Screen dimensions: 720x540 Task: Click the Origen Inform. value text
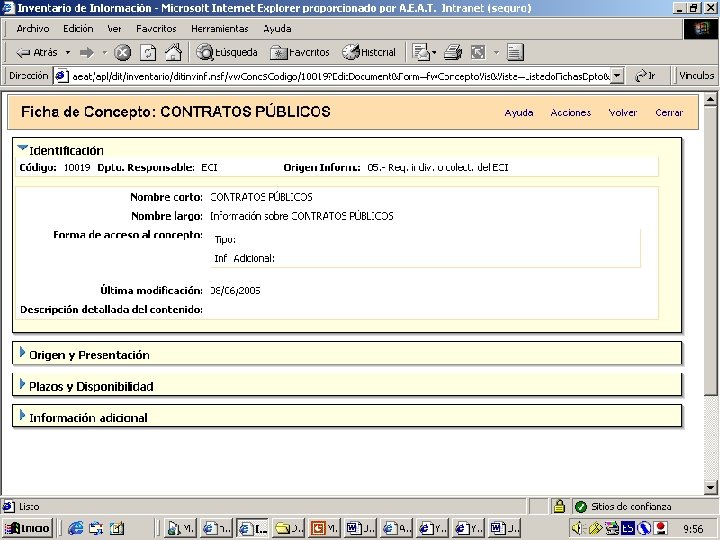pos(438,168)
